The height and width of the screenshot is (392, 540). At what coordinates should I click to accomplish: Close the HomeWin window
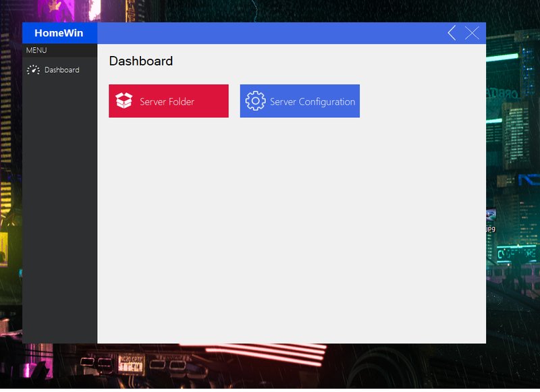pos(473,32)
